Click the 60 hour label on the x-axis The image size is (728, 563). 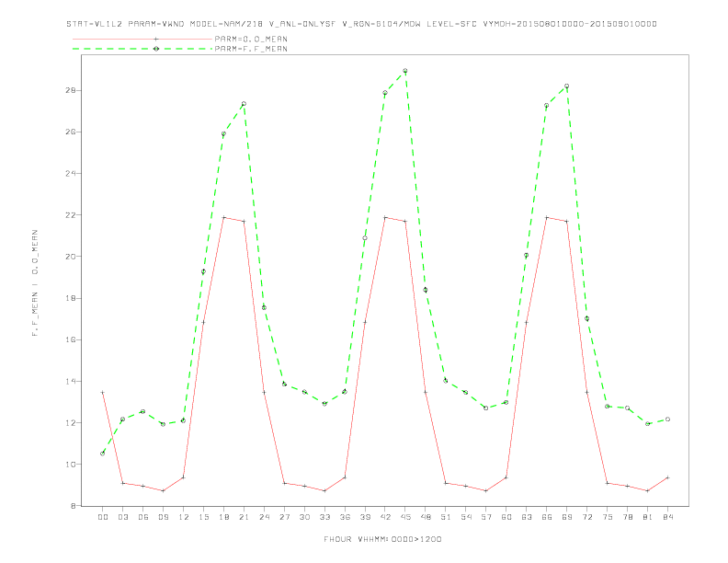(x=506, y=517)
